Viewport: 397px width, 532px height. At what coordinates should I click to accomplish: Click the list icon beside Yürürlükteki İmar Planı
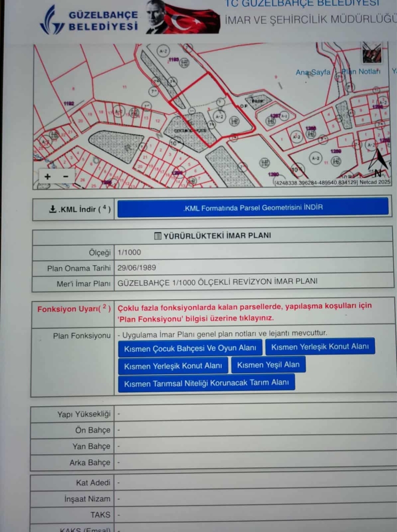[x=158, y=236]
